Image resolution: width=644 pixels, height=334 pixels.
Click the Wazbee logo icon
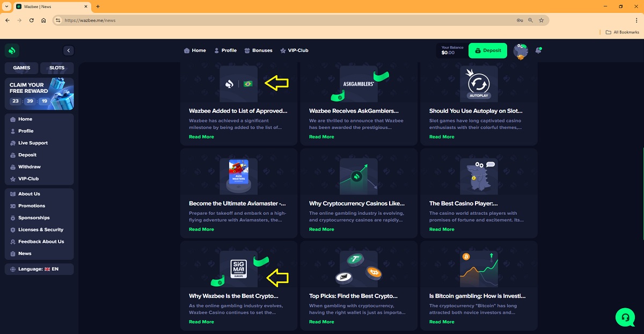[x=12, y=50]
